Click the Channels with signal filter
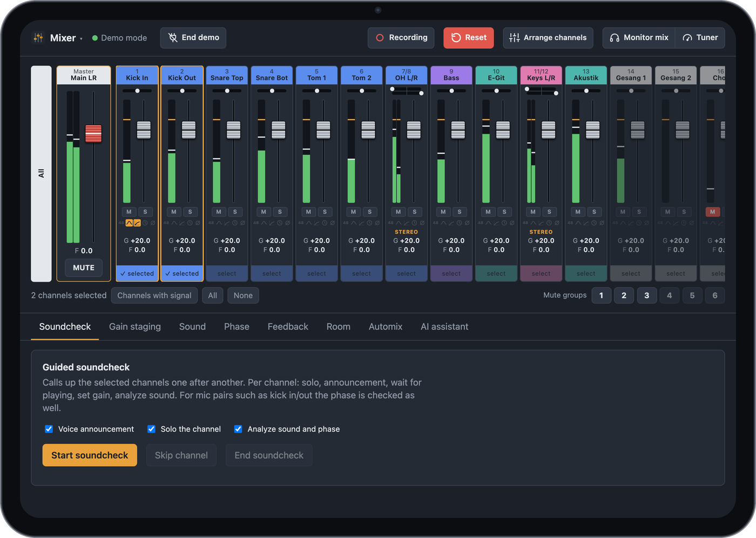The height and width of the screenshot is (538, 756). (x=154, y=295)
